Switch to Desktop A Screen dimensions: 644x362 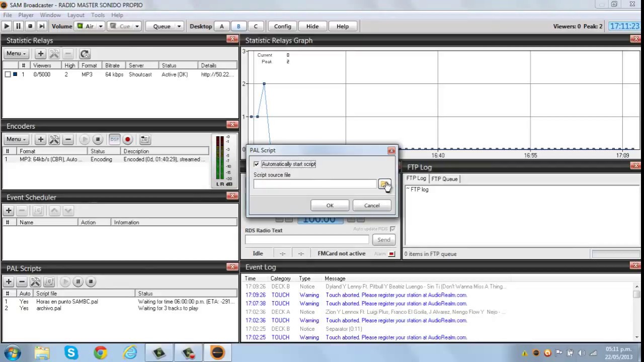coord(221,26)
